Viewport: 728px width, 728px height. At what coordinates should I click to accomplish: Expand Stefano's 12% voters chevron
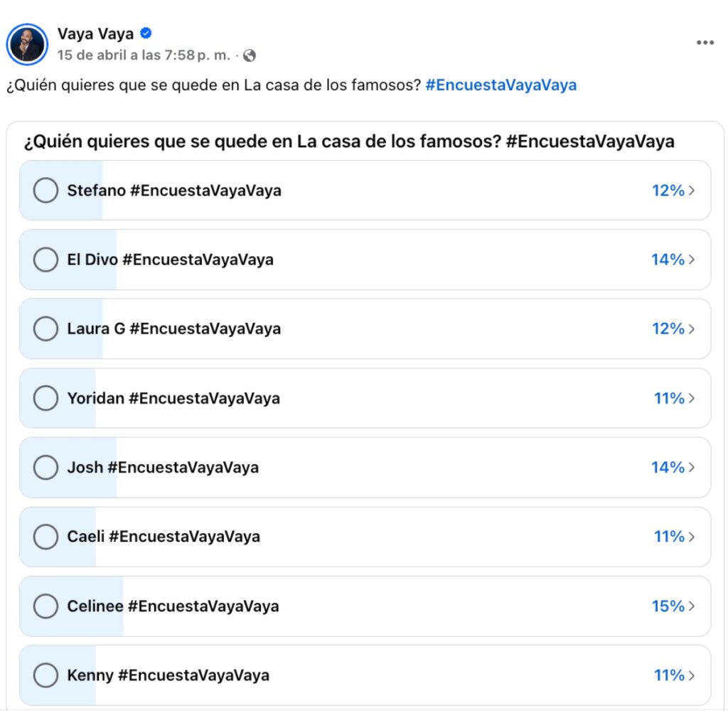[692, 191]
